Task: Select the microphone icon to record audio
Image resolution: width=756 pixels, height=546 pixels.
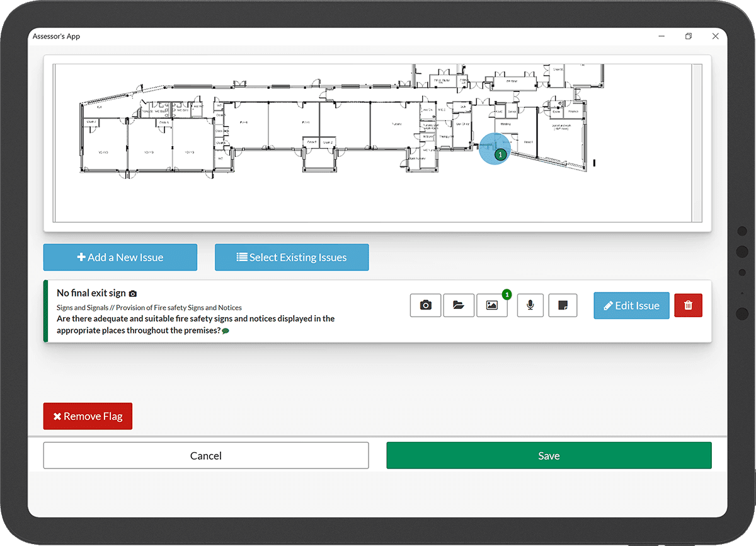Action: (530, 305)
